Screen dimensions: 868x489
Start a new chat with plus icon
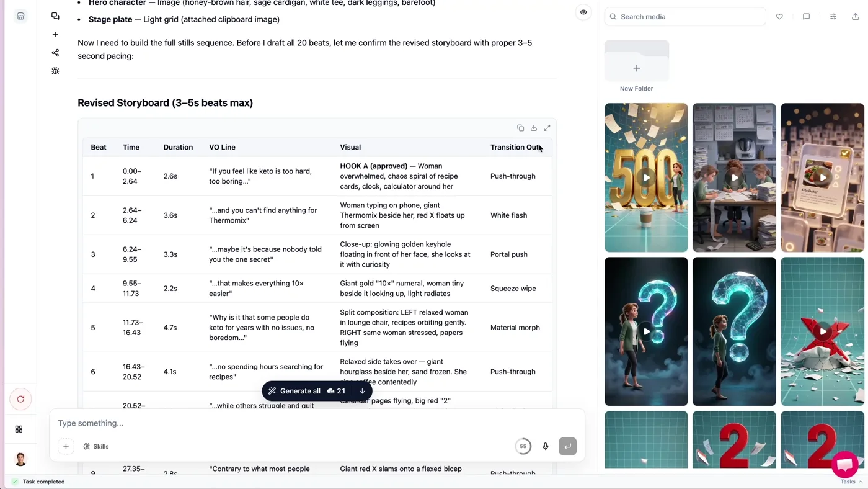pos(55,35)
